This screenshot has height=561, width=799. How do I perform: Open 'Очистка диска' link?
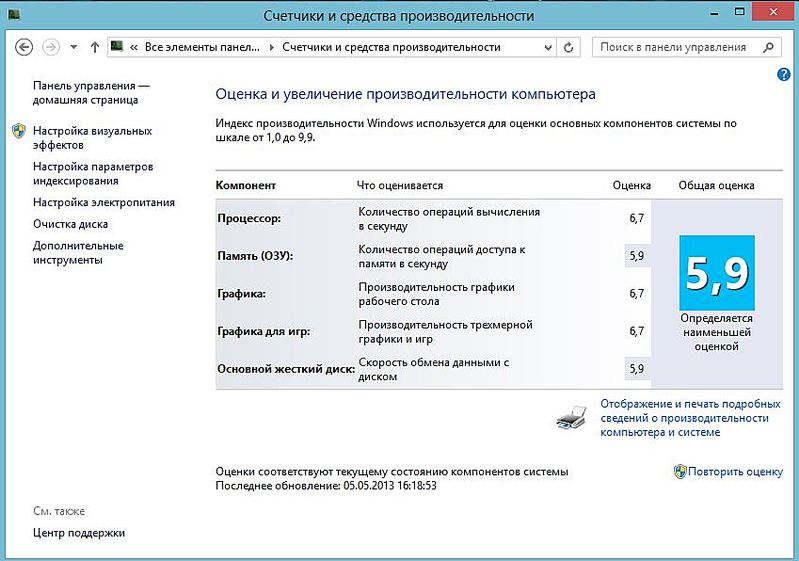pyautogui.click(x=70, y=224)
